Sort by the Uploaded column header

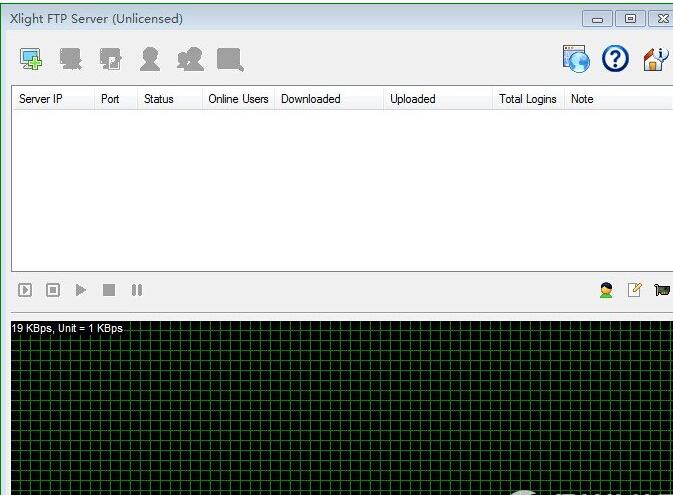pos(438,99)
